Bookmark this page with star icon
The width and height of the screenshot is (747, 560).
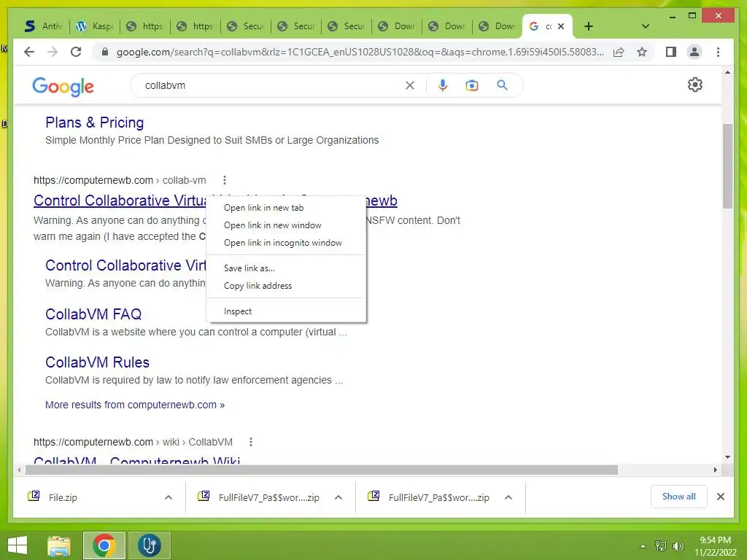[642, 52]
